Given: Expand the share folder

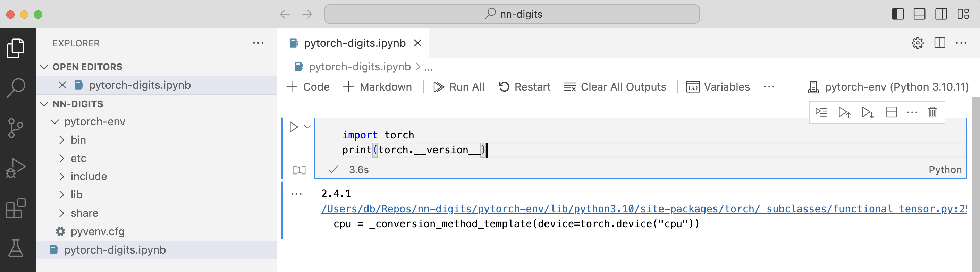Looking at the screenshot, I should click(62, 213).
